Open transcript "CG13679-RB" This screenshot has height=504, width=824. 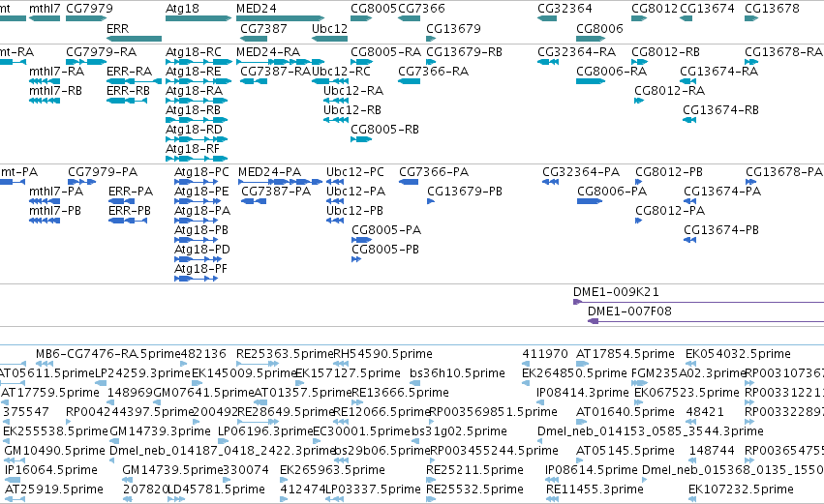point(465,52)
